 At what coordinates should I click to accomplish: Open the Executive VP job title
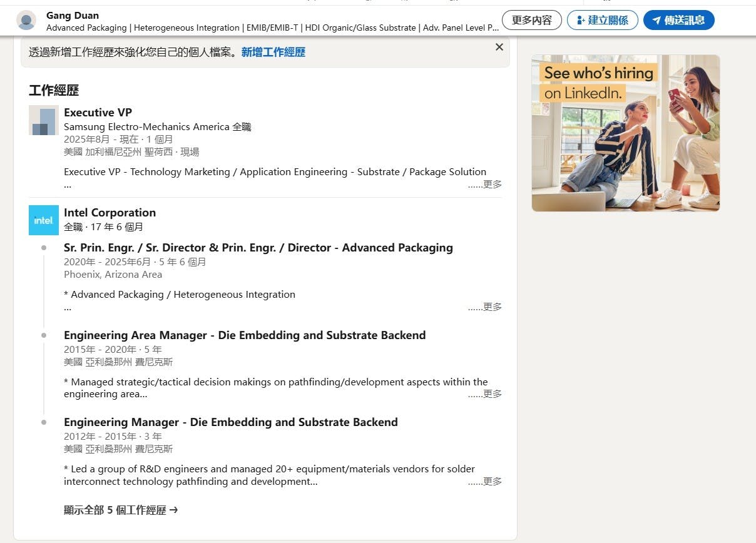[98, 113]
